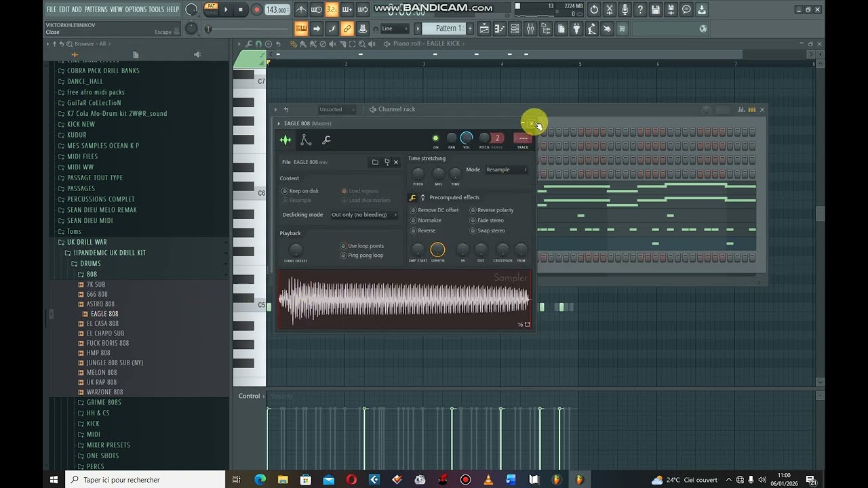Click the Stop transport button

pos(241,9)
